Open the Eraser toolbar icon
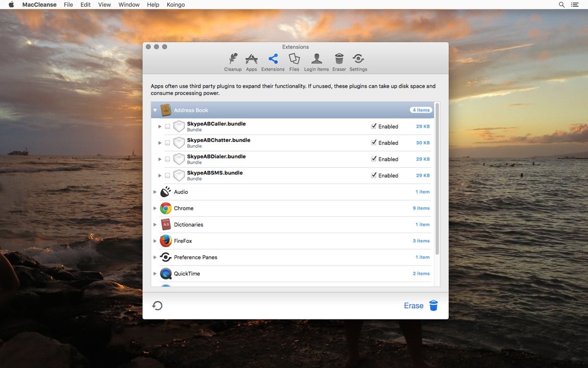Image resolution: width=588 pixels, height=368 pixels. 339,60
